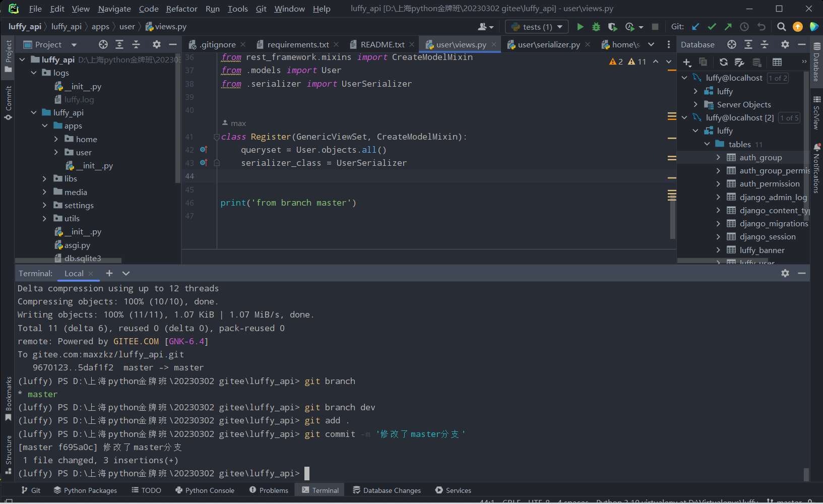
Task: Open IDE updates orange icon
Action: [798, 27]
